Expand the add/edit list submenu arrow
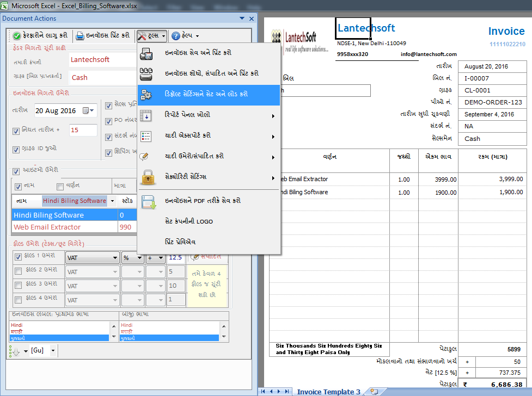Image resolution: width=532 pixels, height=396 pixels. [273, 158]
